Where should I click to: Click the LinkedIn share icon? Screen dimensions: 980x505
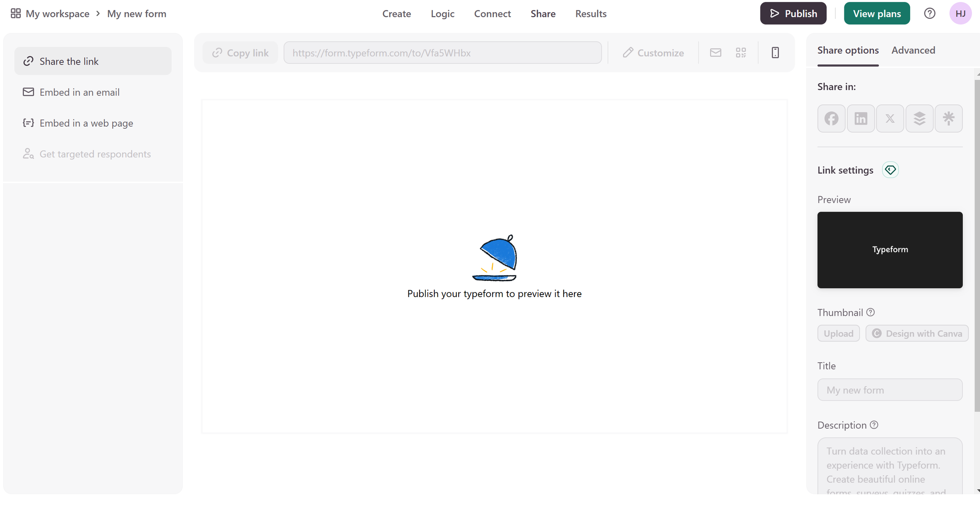click(860, 118)
